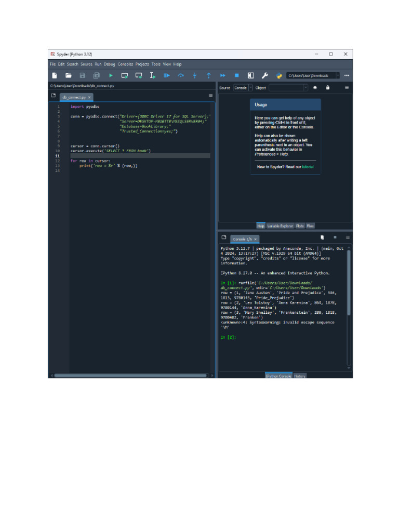Open the Projects menu

[142, 64]
